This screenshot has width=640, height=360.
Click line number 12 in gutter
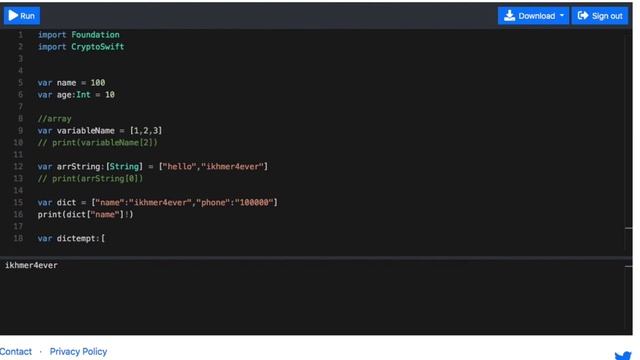(18, 167)
